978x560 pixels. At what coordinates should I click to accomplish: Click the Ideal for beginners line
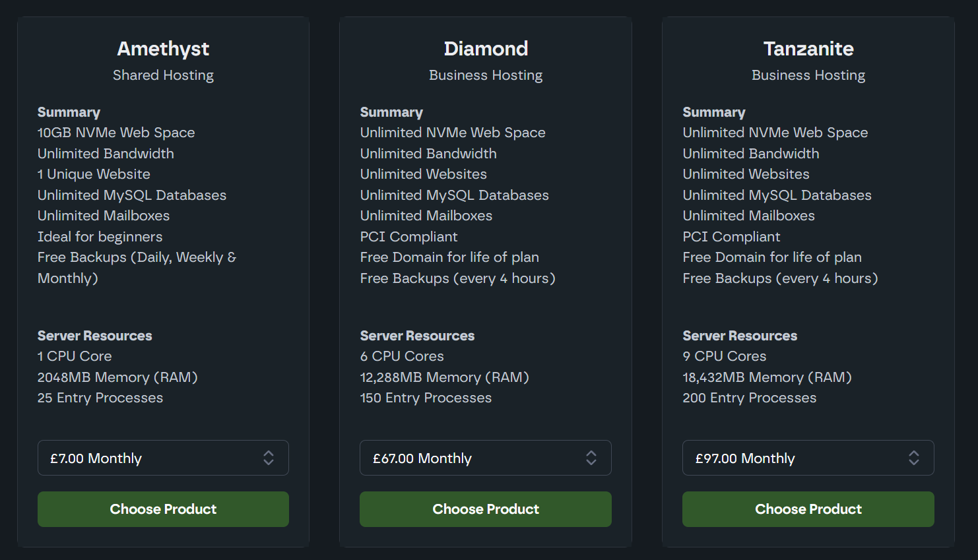(100, 237)
